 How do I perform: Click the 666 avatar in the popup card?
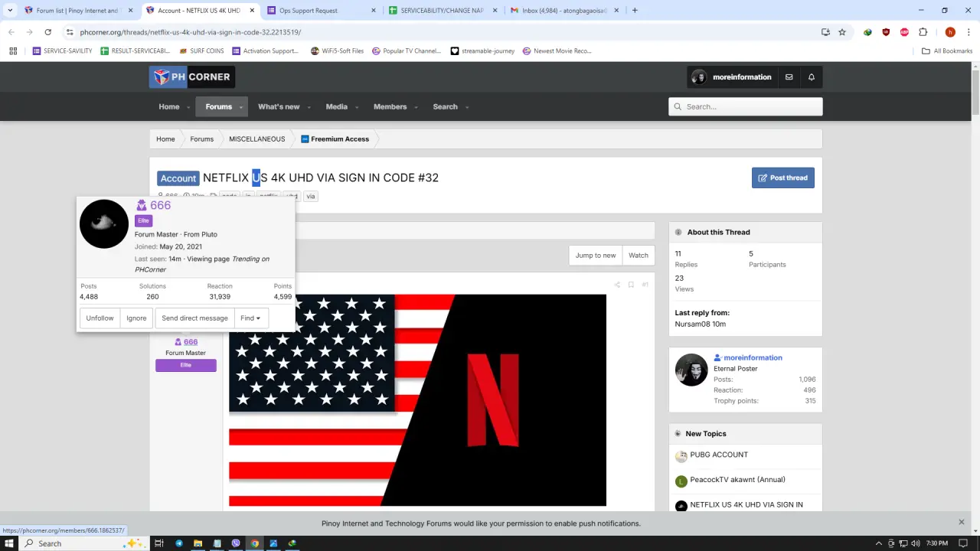pos(104,224)
